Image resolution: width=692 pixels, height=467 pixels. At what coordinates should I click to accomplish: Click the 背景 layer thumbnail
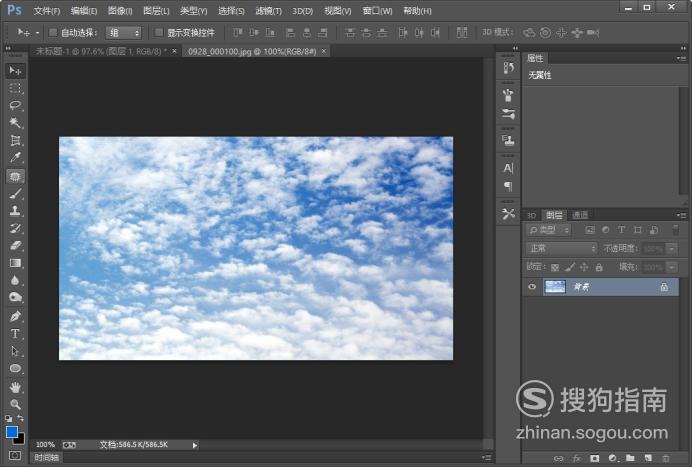[555, 287]
